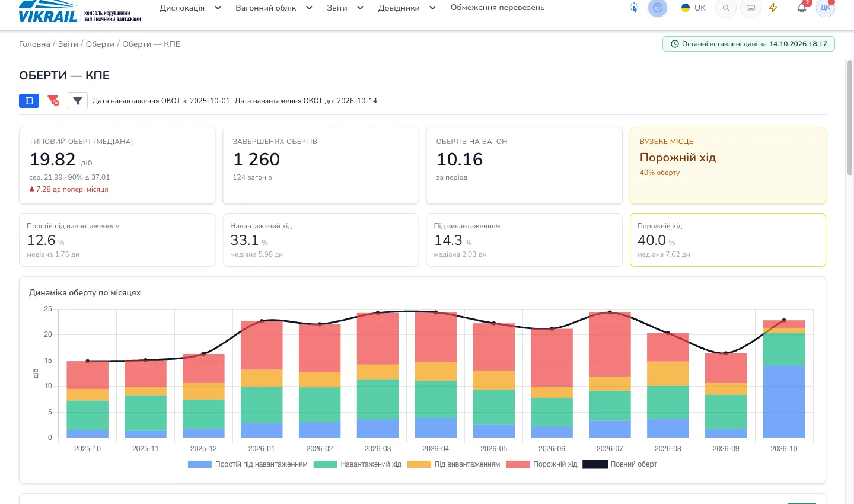This screenshot has height=504, width=854.
Task: Click the last inserted data timestamp badge
Action: pyautogui.click(x=748, y=44)
